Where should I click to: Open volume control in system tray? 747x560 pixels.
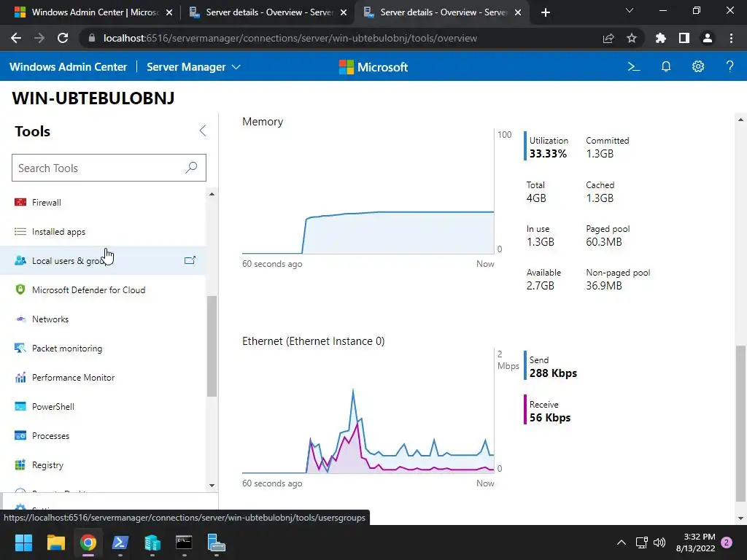pyautogui.click(x=659, y=542)
